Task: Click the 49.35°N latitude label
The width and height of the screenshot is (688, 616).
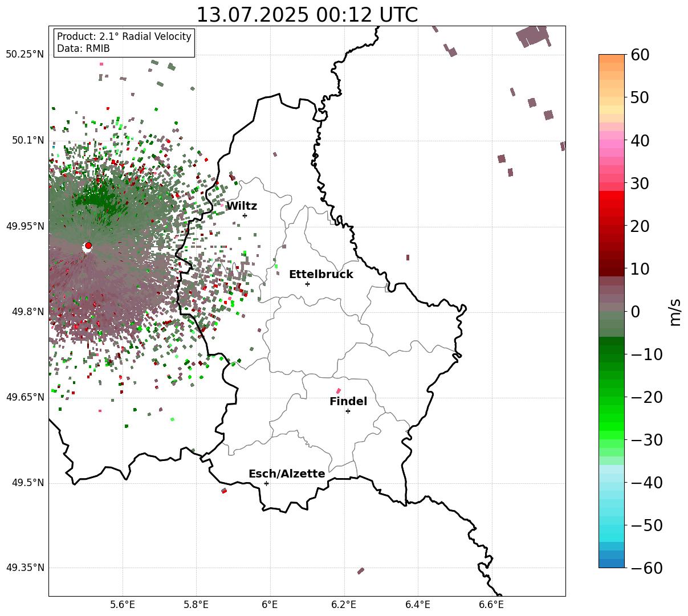Action: 25,568
